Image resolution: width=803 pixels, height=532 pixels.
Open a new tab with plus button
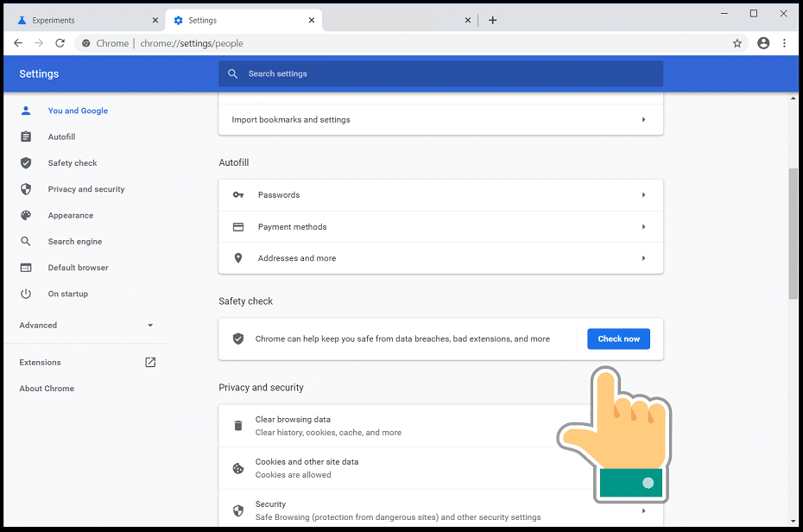click(x=493, y=21)
